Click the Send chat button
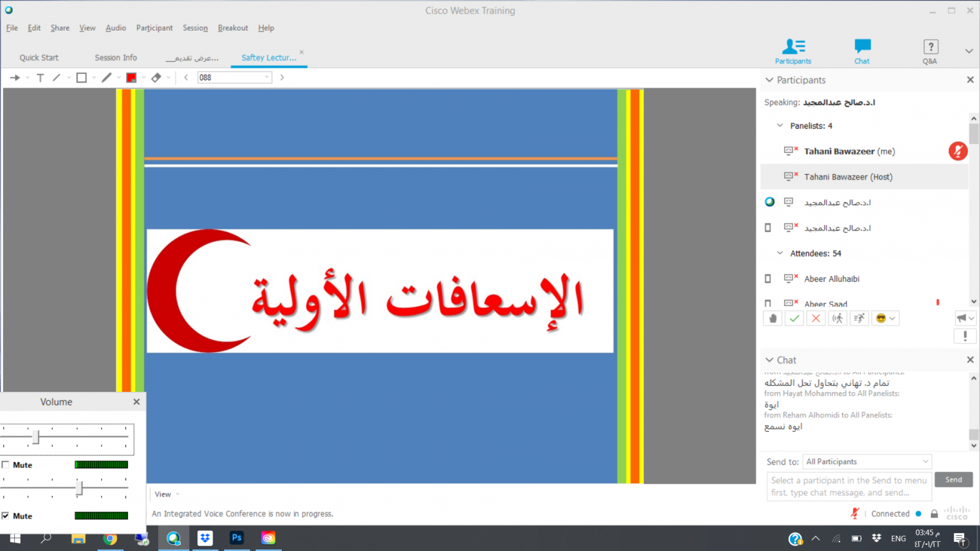This screenshot has height=551, width=980. coord(953,480)
